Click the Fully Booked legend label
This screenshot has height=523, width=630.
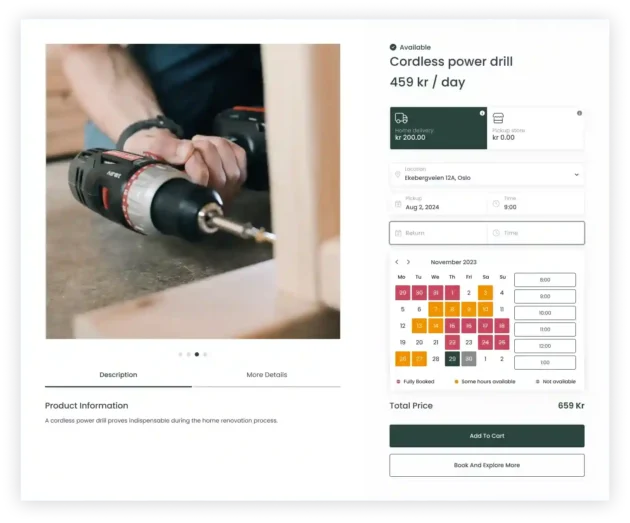tap(419, 382)
